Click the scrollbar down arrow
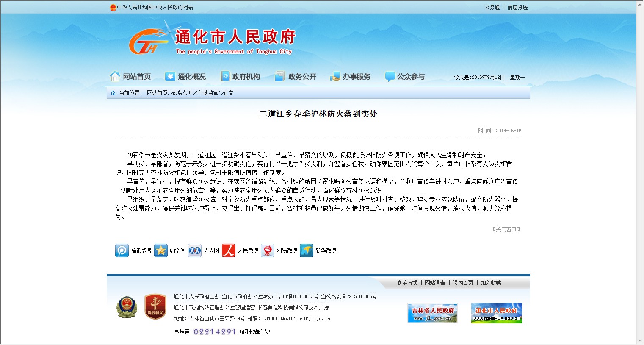The image size is (644, 345). [x=639, y=341]
